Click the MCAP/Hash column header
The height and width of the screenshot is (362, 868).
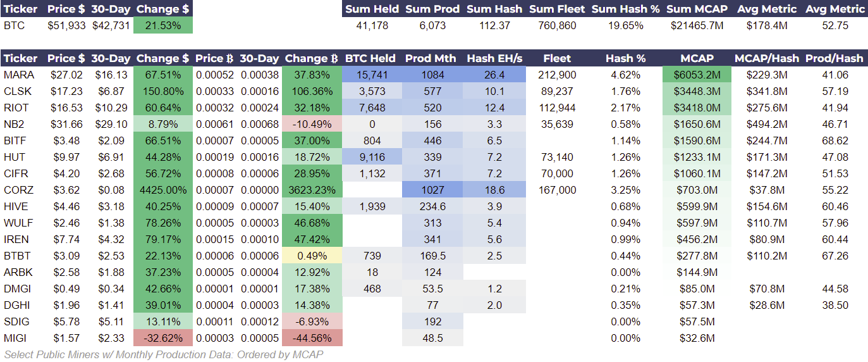(767, 58)
